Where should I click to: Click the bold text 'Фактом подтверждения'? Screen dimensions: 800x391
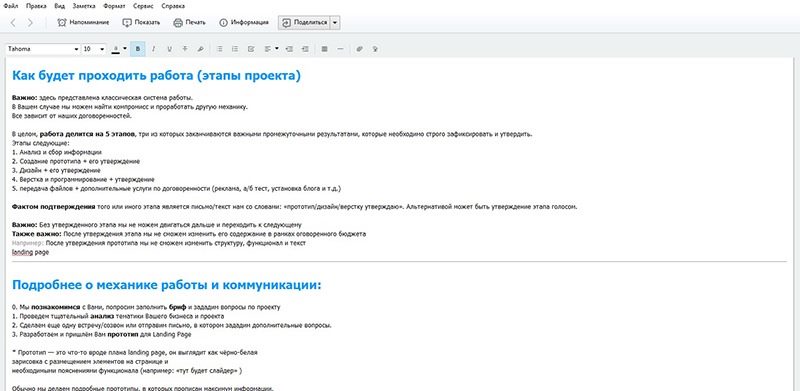pyautogui.click(x=54, y=207)
